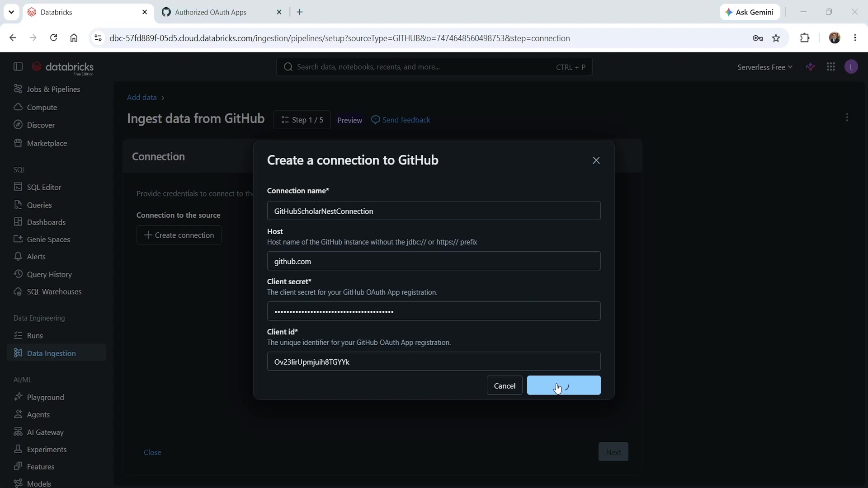View site information icon
Image resolution: width=868 pixels, height=488 pixels.
(98, 38)
